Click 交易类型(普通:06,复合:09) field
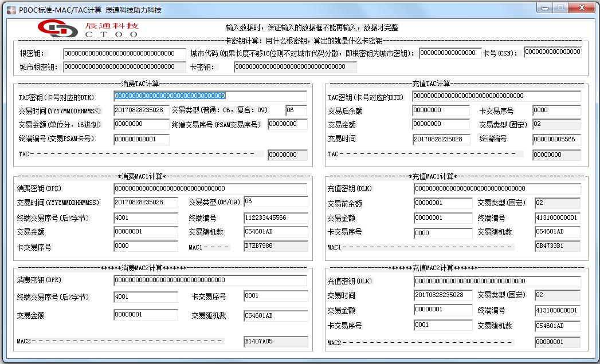This screenshot has height=364, width=600. coord(296,110)
